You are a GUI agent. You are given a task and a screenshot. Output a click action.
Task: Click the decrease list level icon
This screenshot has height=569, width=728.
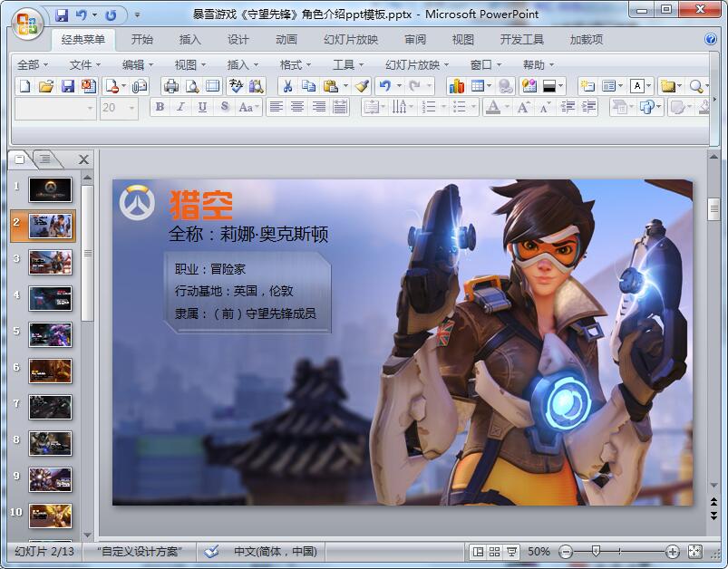(x=567, y=107)
